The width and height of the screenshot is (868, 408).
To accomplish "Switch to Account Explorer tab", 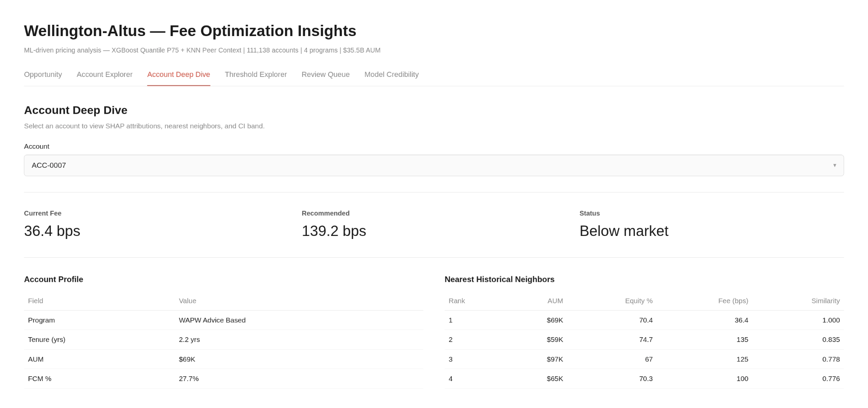I will pos(105,74).
